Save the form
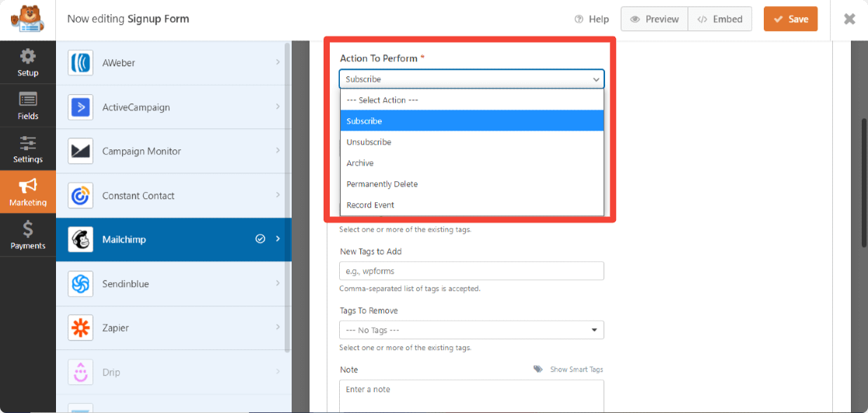Screen dimensions: 868x413 (790, 19)
